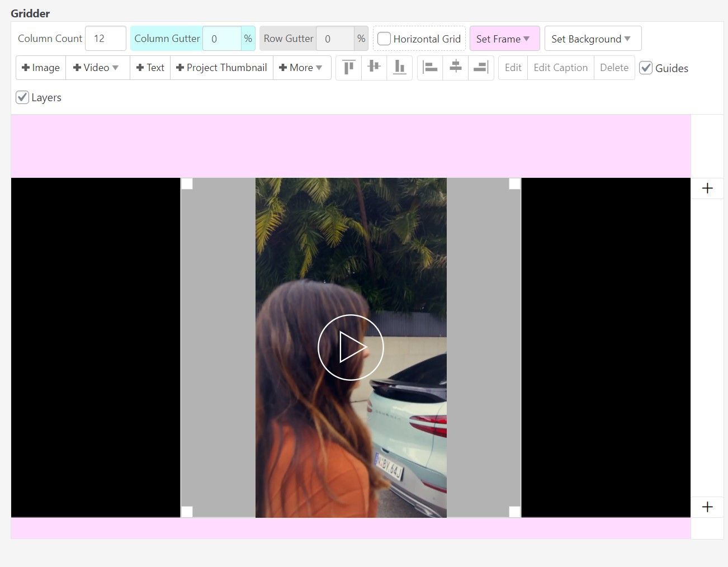
Task: Toggle the Guides checkbox
Action: point(646,68)
